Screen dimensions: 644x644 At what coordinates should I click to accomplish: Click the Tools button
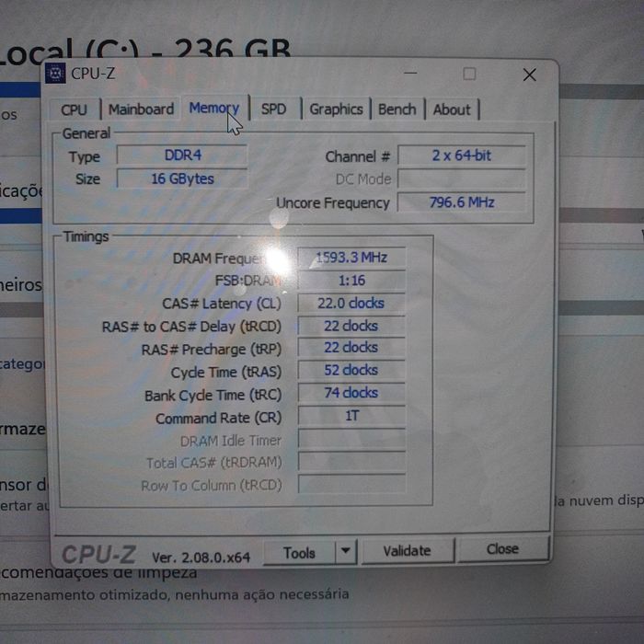point(299,553)
